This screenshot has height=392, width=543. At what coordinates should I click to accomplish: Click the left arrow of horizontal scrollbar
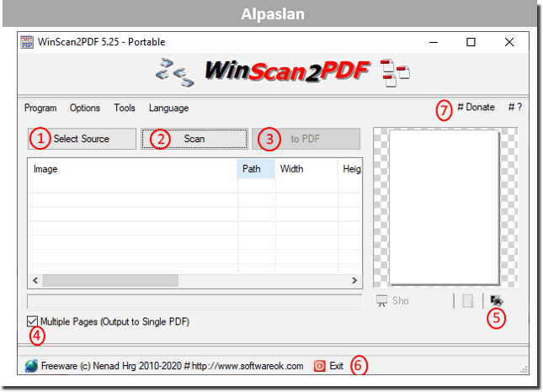[x=35, y=280]
